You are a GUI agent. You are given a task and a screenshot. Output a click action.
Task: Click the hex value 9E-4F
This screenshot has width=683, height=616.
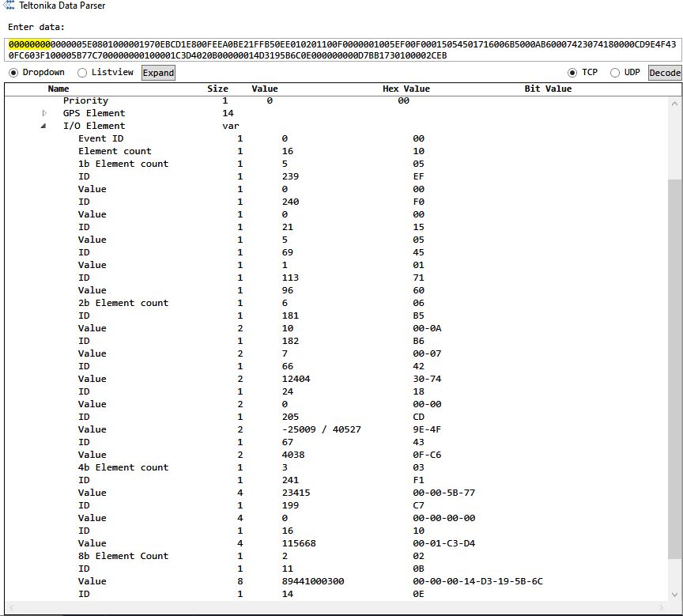[x=427, y=429]
